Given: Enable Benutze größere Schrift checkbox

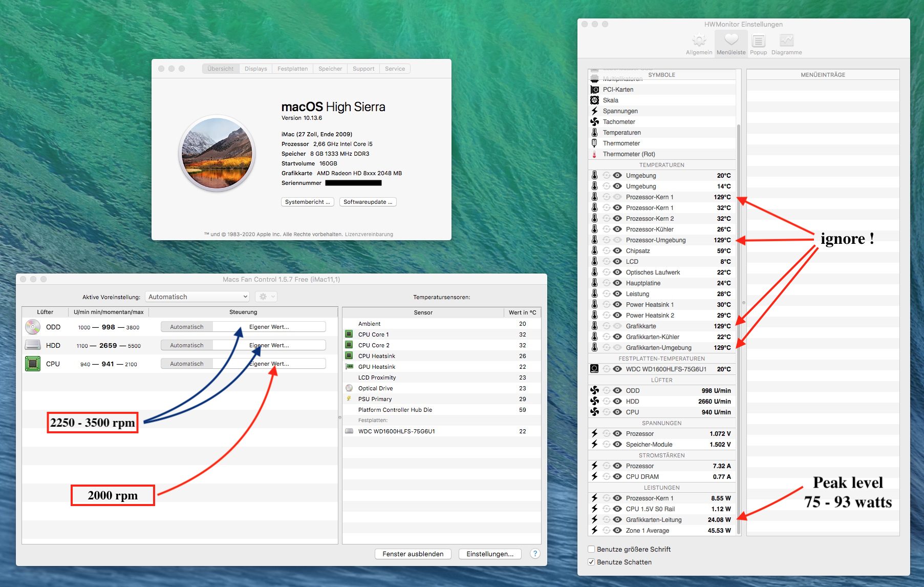Looking at the screenshot, I should (x=592, y=549).
